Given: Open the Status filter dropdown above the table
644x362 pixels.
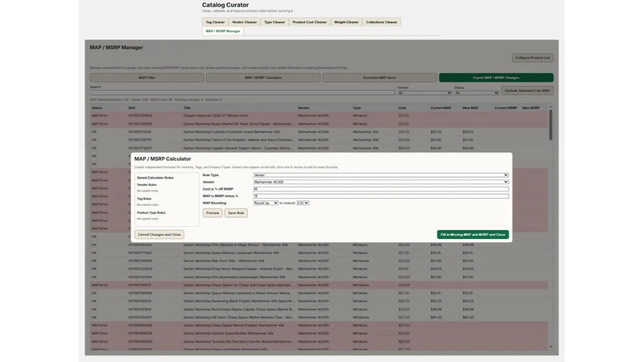Looking at the screenshot, I should click(477, 93).
